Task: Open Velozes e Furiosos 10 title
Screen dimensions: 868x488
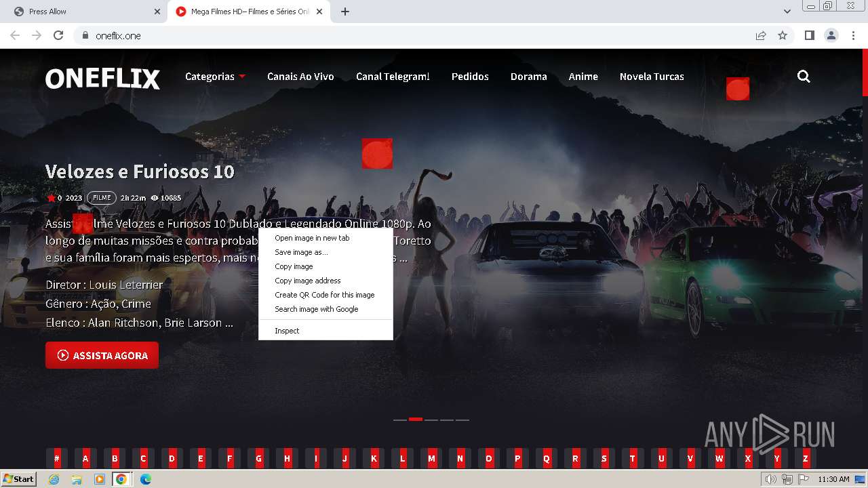Action: click(140, 171)
